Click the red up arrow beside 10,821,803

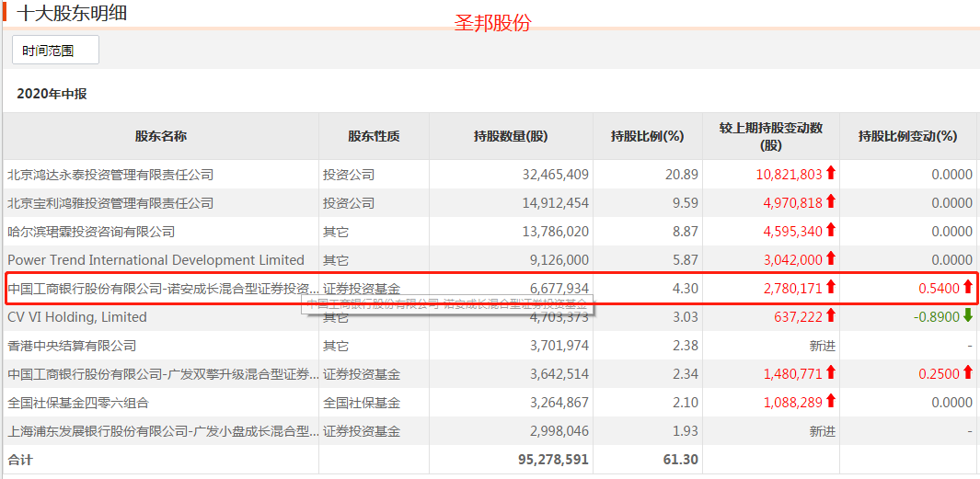click(x=831, y=173)
